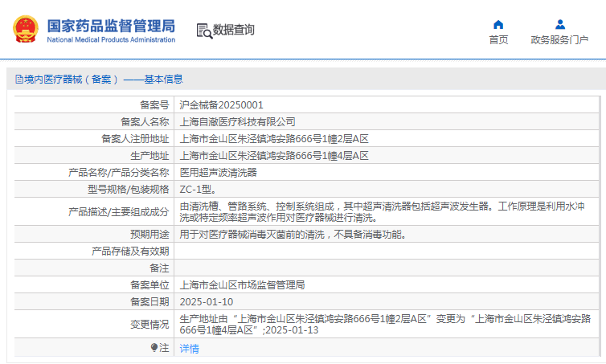The height and width of the screenshot is (364, 606).
Task: Click the 备案号 label
Action: click(x=154, y=105)
